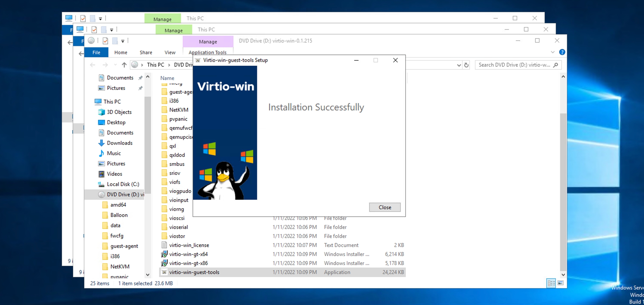The image size is (644, 305).
Task: Open the View ribbon tab
Action: click(x=170, y=53)
